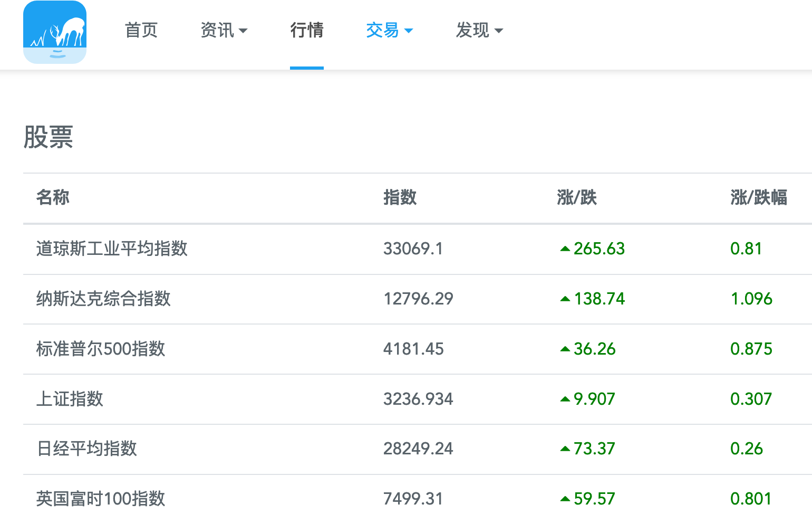812x514 pixels.
Task: Click the 涨/跌 column header
Action: pos(576,197)
